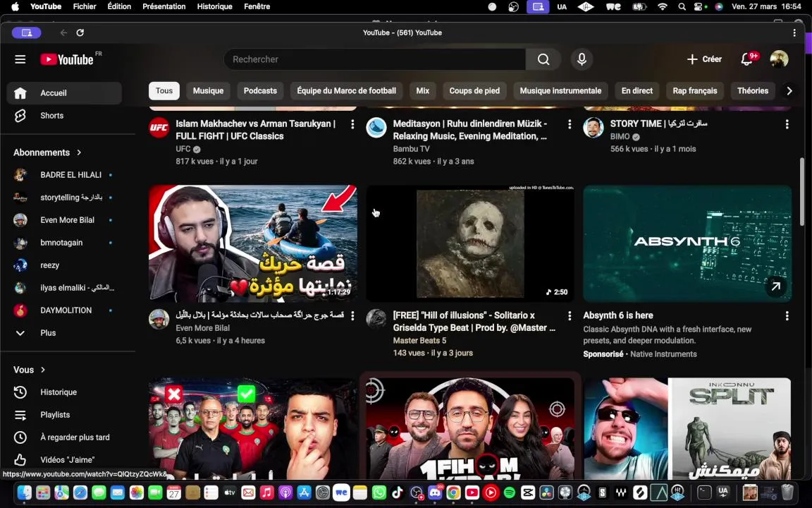
Task: Open Shorts in the sidebar
Action: pos(64,116)
